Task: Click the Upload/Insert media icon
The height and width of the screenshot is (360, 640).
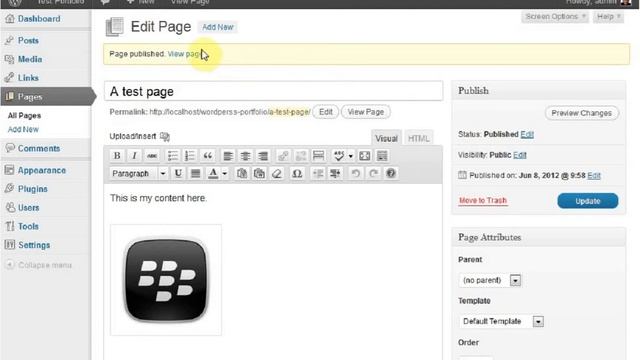Action: [x=165, y=136]
